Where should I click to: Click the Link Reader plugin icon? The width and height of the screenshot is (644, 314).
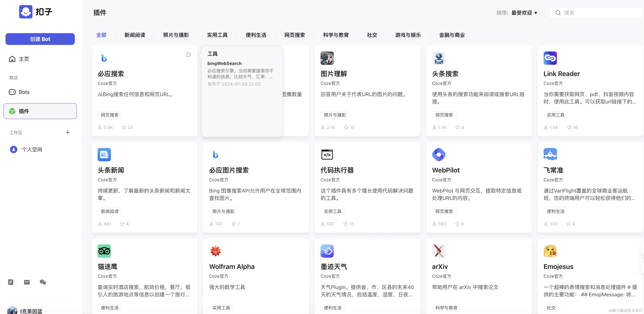pos(550,58)
